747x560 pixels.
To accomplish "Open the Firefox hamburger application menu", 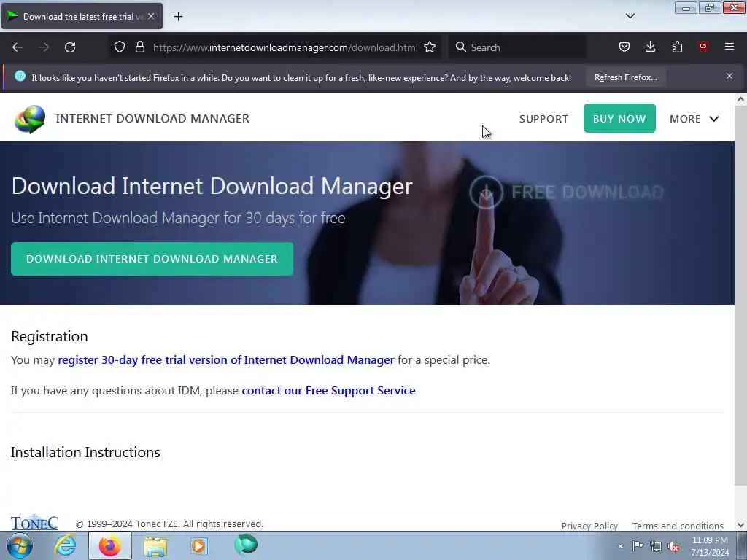I will click(x=729, y=47).
